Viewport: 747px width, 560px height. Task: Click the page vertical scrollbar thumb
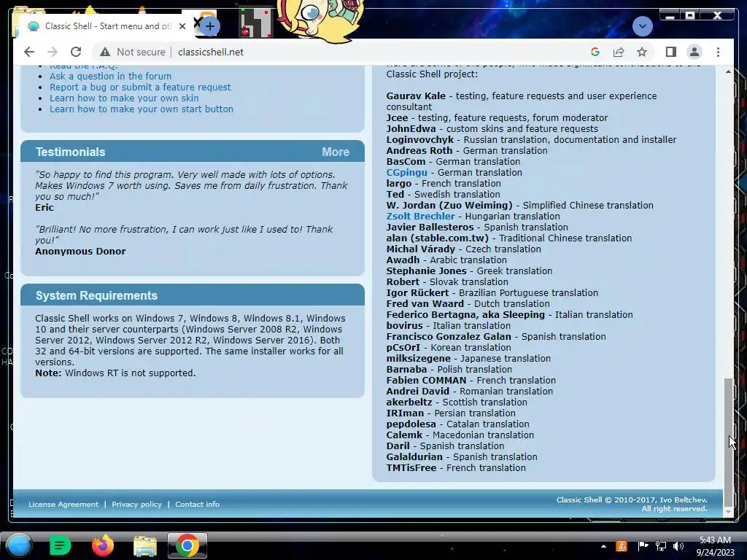pyautogui.click(x=728, y=442)
